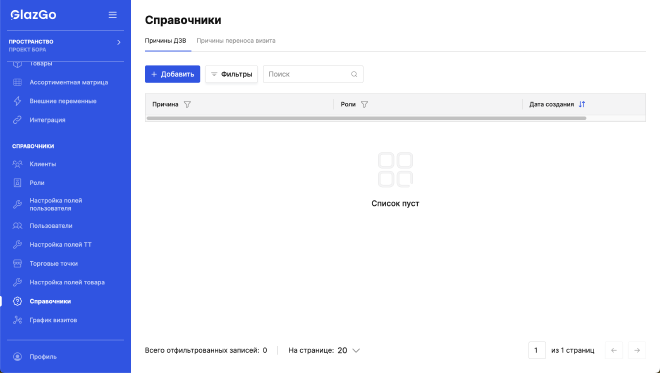The height and width of the screenshot is (373, 660).
Task: Click the Настройка полей товара wrench icon
Action: pyautogui.click(x=17, y=282)
